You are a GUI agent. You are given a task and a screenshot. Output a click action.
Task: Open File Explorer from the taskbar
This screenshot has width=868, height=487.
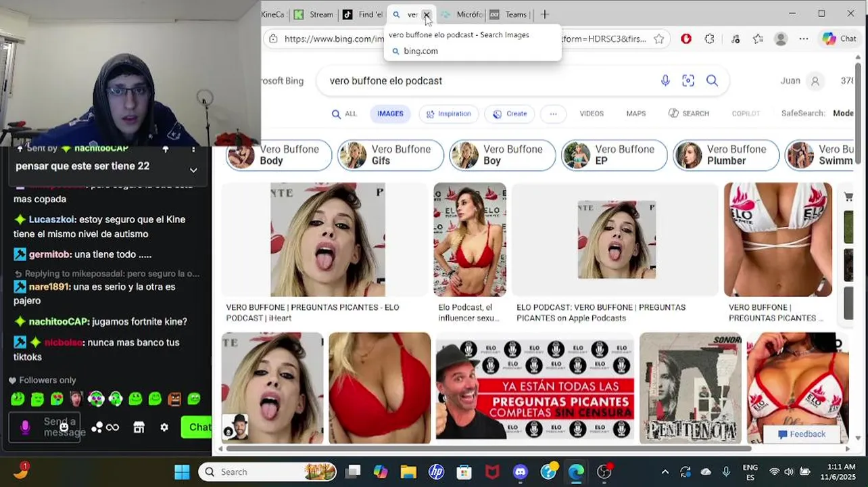pos(408,472)
